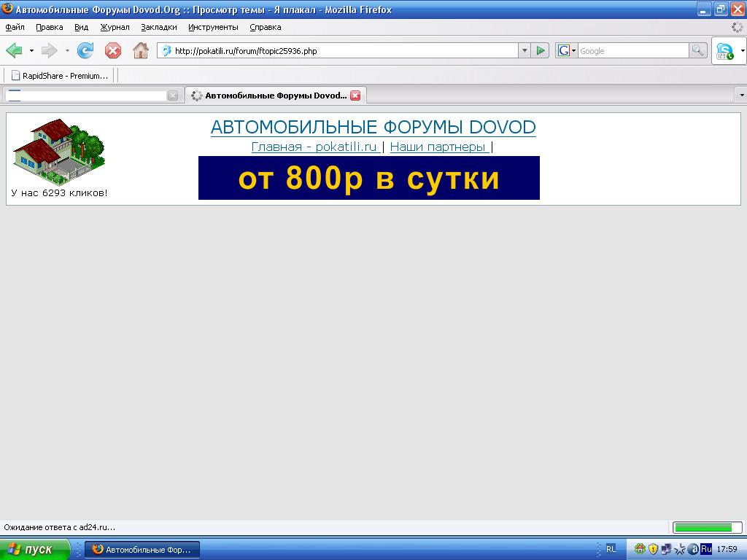Open the back history dropdown arrow
The image size is (747, 560).
click(31, 50)
